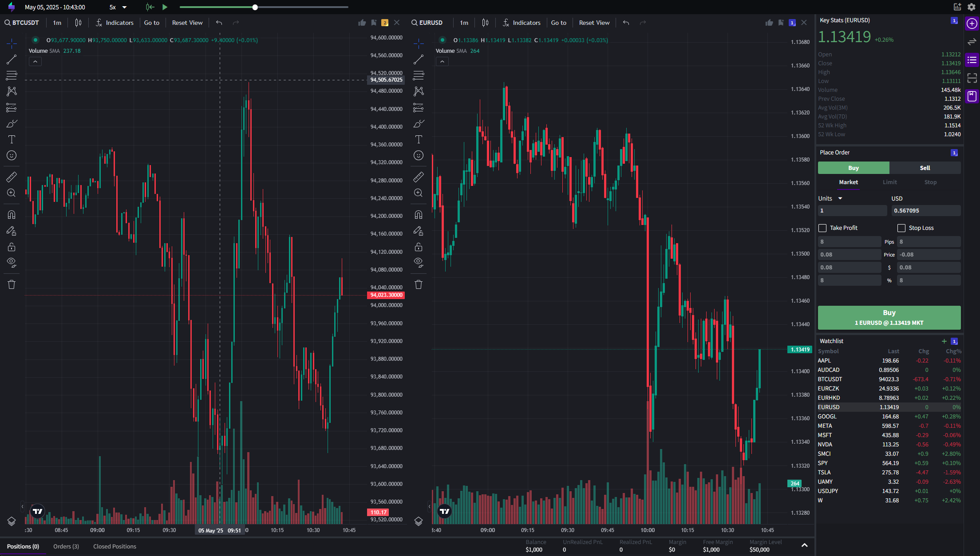Collapse indicator legend in EURUSD chart
This screenshot has width=980, height=556.
tap(443, 62)
